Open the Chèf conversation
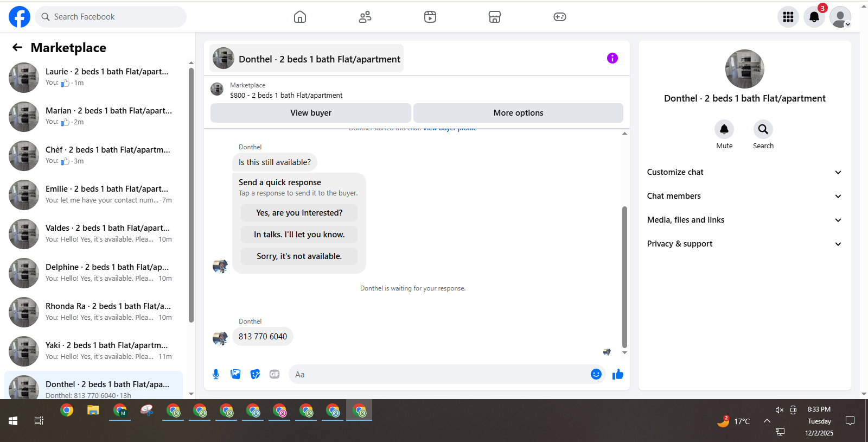The height and width of the screenshot is (442, 868). point(93,156)
